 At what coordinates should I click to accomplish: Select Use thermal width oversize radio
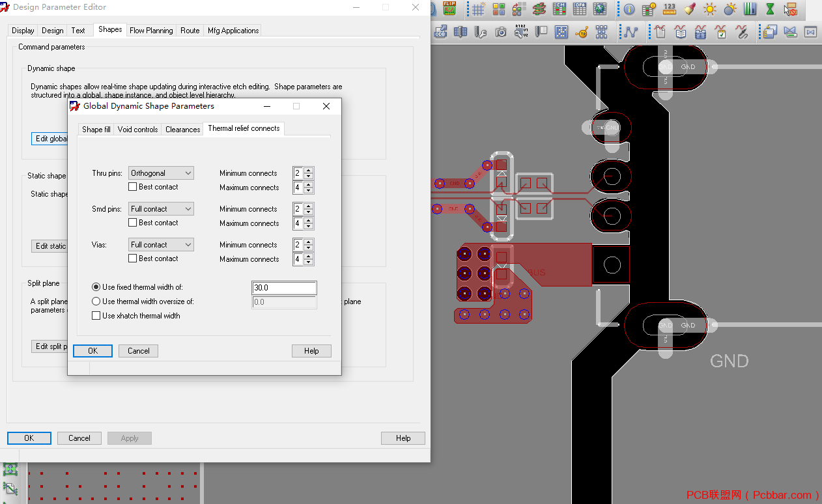[96, 301]
